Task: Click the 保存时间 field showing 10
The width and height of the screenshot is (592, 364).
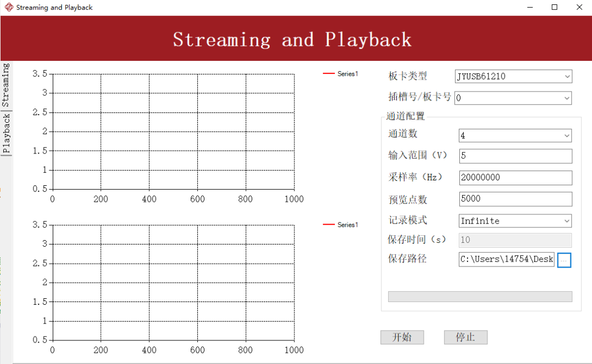Action: tap(515, 240)
